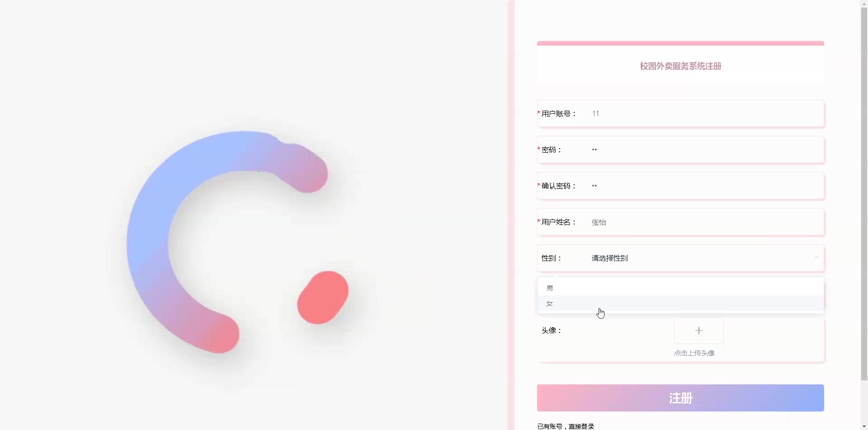Submit the form with 注册 button
The image size is (868, 430).
(x=680, y=398)
